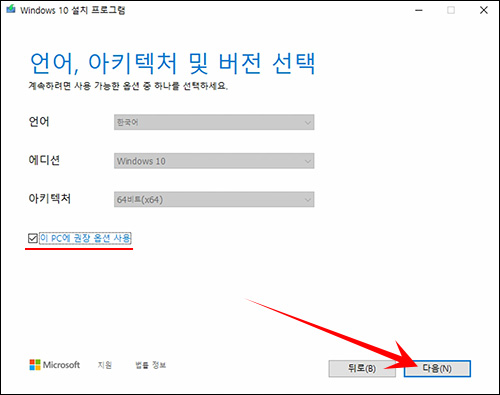Open the 아키텍처 dropdown showing 64비트(x64)
The image size is (500, 395).
214,200
